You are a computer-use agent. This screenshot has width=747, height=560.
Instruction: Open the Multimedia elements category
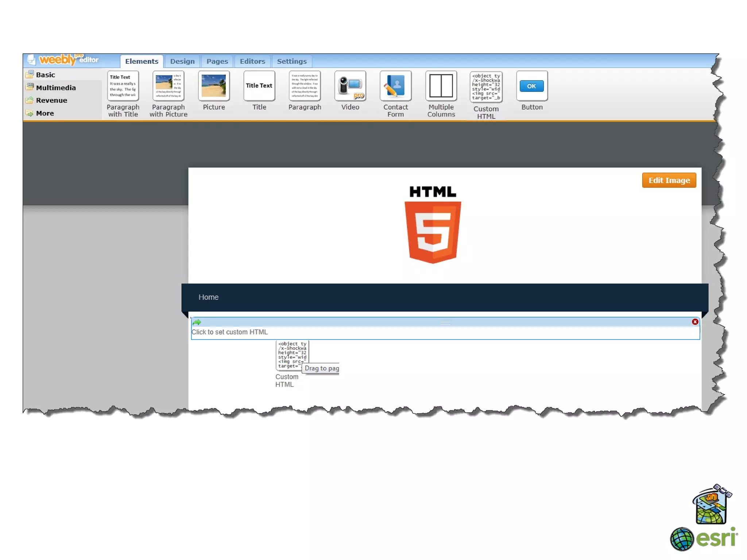tap(55, 87)
